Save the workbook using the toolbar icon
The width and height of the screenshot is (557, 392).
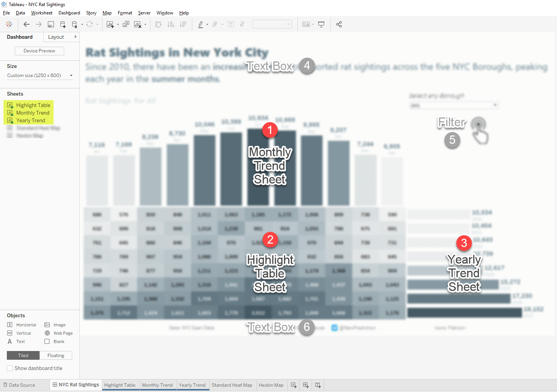tap(51, 24)
